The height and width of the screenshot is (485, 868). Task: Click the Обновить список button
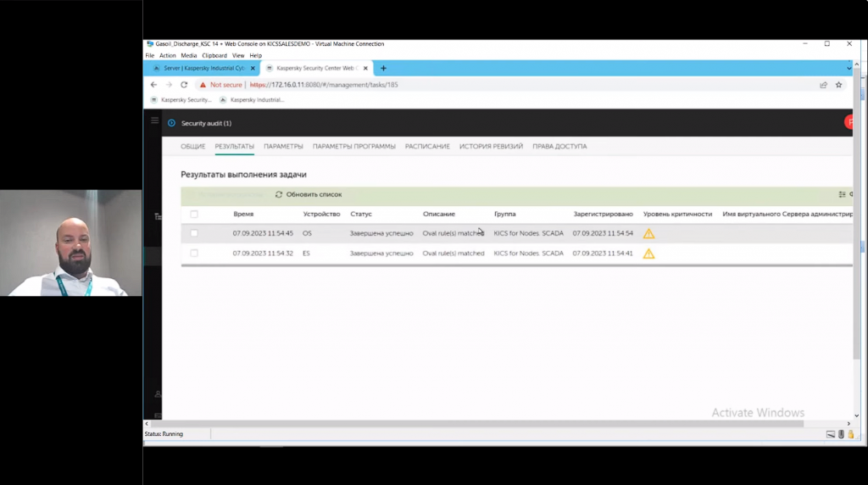pos(309,194)
